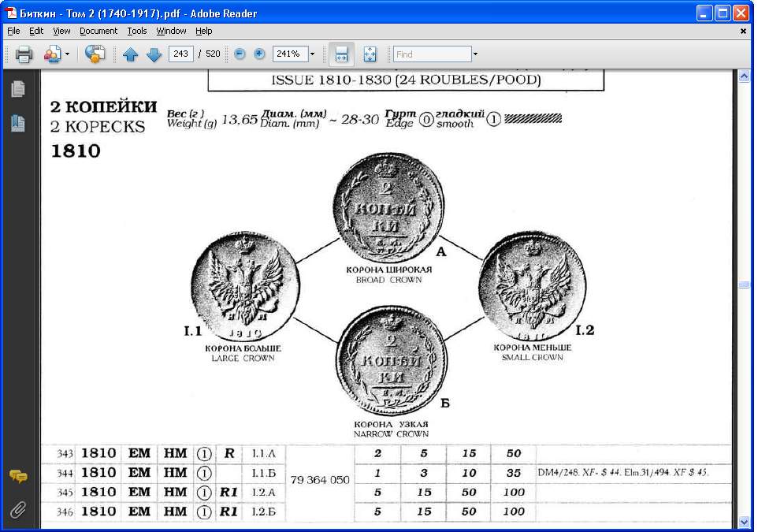The height and width of the screenshot is (532, 758).
Task: Open the Bookmarks panel in sidebar
Action: coord(18,123)
